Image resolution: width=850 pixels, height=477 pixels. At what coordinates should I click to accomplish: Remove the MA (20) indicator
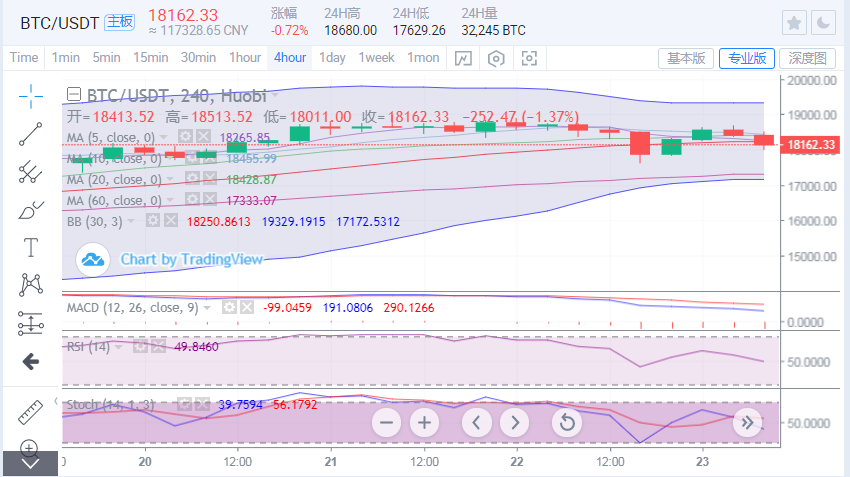tap(210, 178)
